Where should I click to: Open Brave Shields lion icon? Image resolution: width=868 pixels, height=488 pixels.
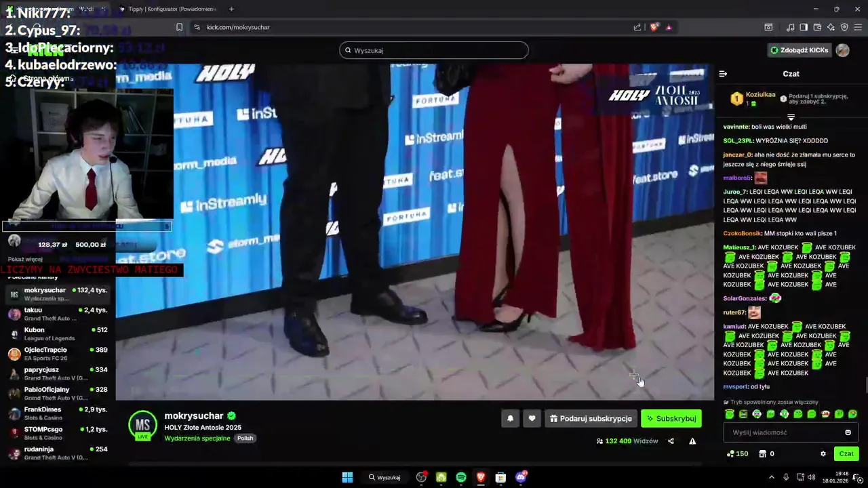point(654,27)
